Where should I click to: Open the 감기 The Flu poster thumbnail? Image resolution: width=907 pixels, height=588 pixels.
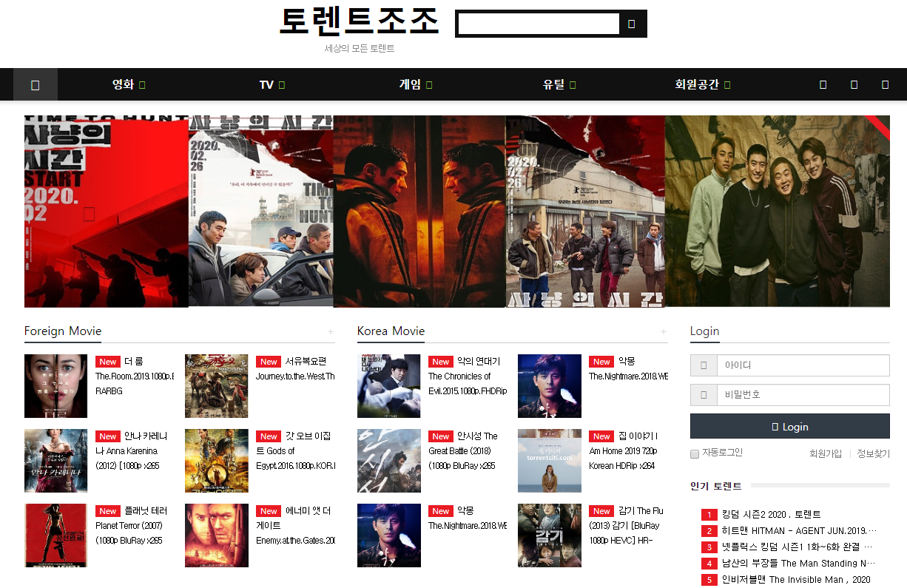point(549,535)
